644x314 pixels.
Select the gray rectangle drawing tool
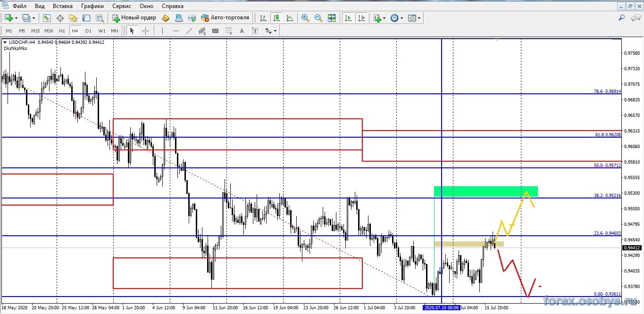(x=216, y=31)
